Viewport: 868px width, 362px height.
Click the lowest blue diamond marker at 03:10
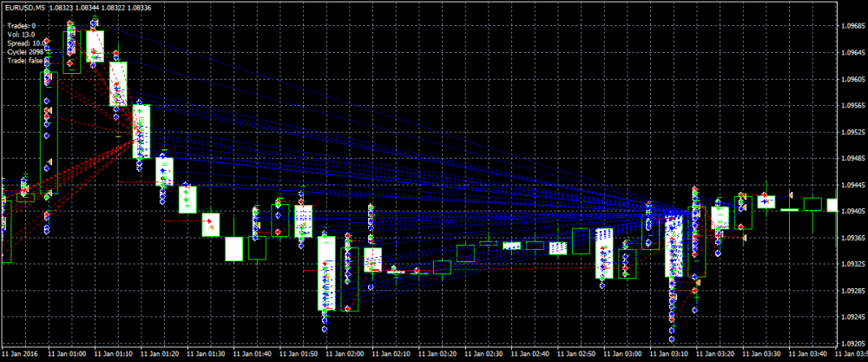[672, 339]
